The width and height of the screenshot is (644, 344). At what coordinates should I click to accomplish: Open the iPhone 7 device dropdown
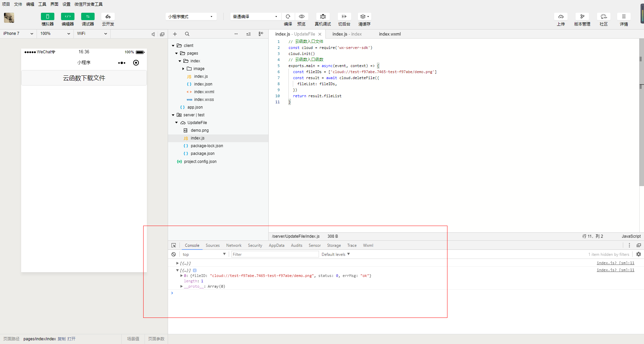18,34
